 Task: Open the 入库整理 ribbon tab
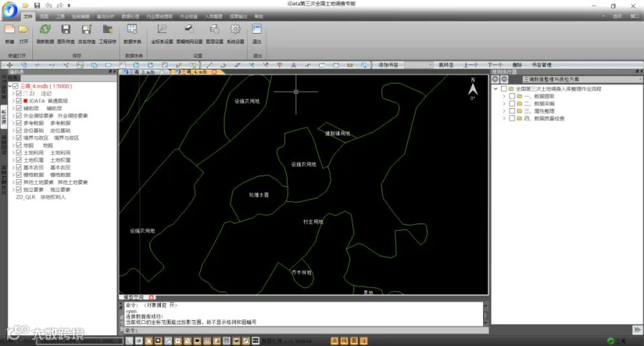(213, 16)
